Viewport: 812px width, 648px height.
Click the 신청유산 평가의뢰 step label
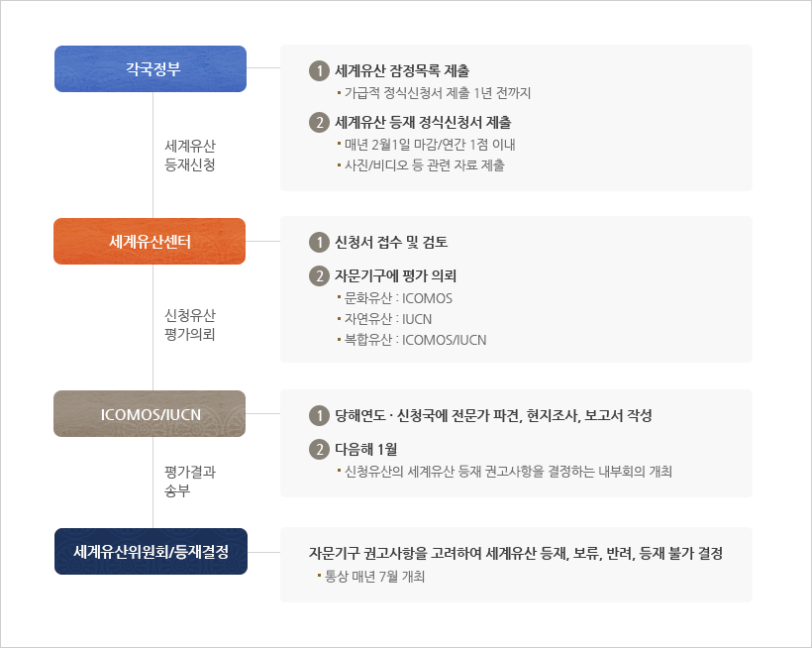(x=190, y=325)
